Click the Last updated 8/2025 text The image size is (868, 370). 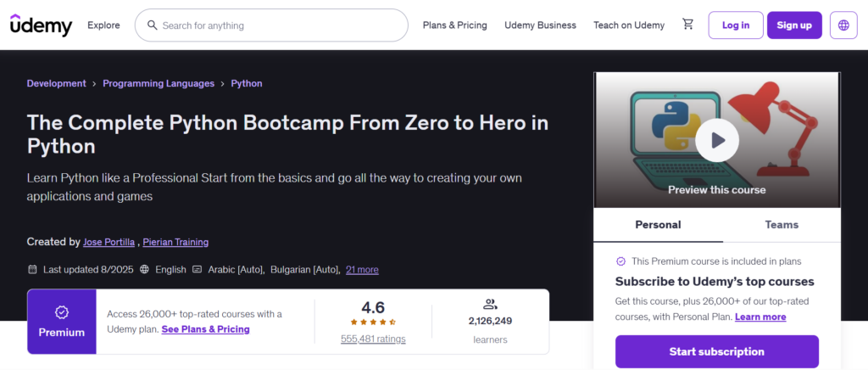(88, 270)
